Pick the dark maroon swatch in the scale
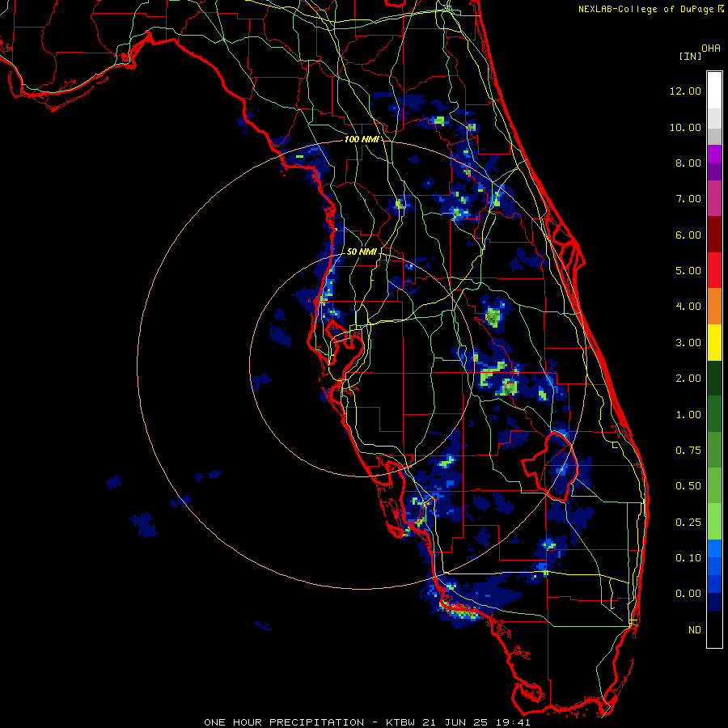 point(714,235)
